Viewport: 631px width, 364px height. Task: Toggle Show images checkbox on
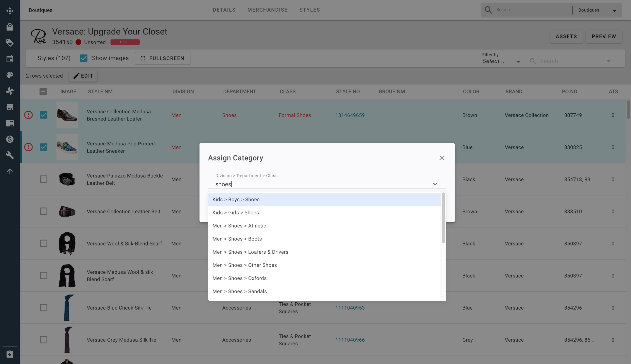(x=83, y=58)
